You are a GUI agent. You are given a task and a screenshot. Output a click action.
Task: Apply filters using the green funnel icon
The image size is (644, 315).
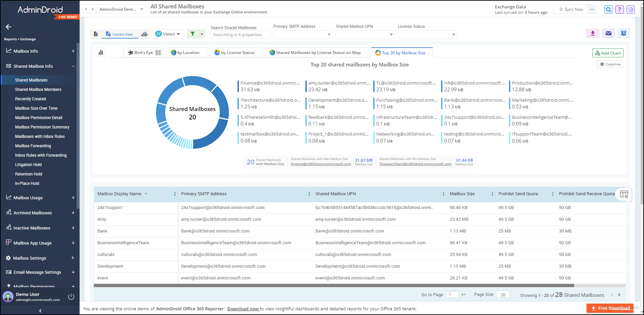pyautogui.click(x=192, y=34)
